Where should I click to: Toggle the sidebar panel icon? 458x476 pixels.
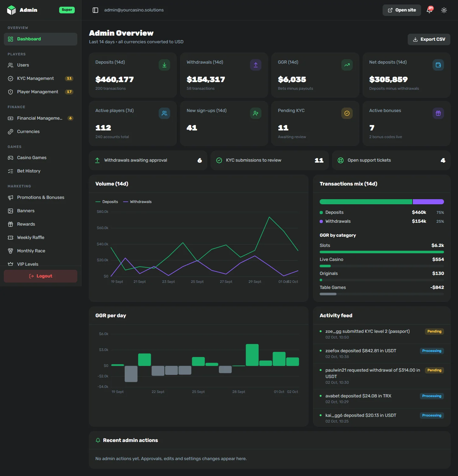(x=95, y=10)
